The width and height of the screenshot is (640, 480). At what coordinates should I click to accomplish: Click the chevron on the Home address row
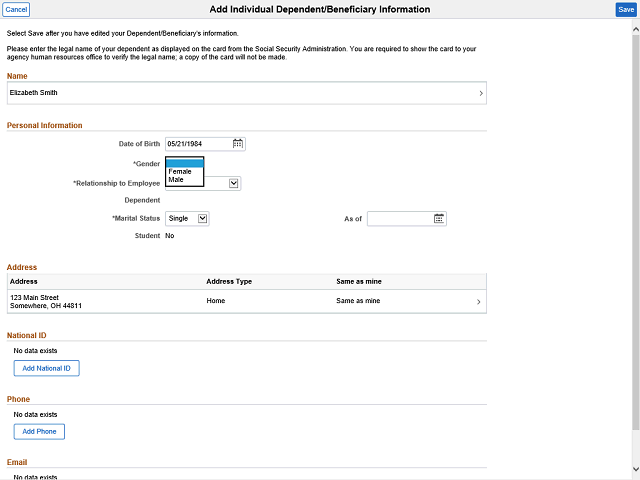(x=478, y=302)
